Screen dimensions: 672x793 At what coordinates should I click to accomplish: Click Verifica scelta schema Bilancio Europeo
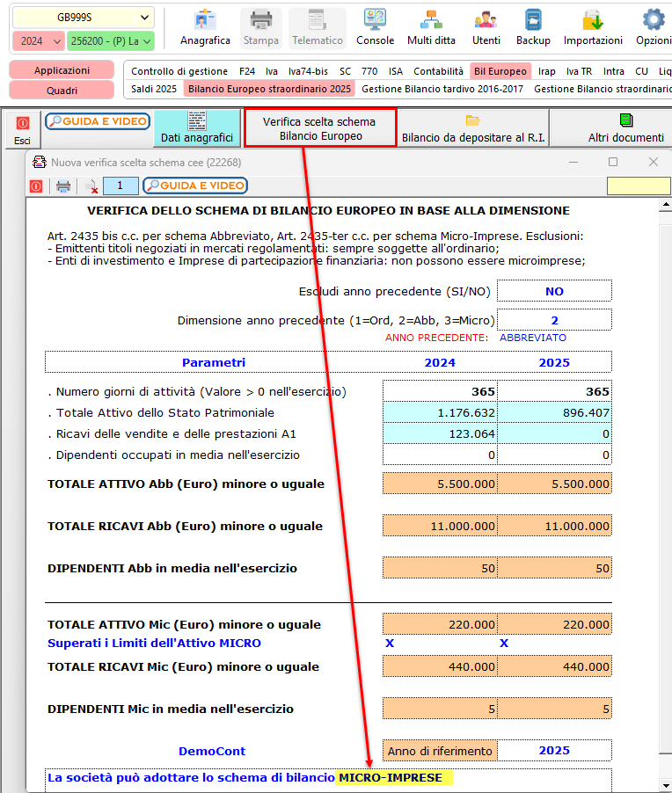coord(320,128)
